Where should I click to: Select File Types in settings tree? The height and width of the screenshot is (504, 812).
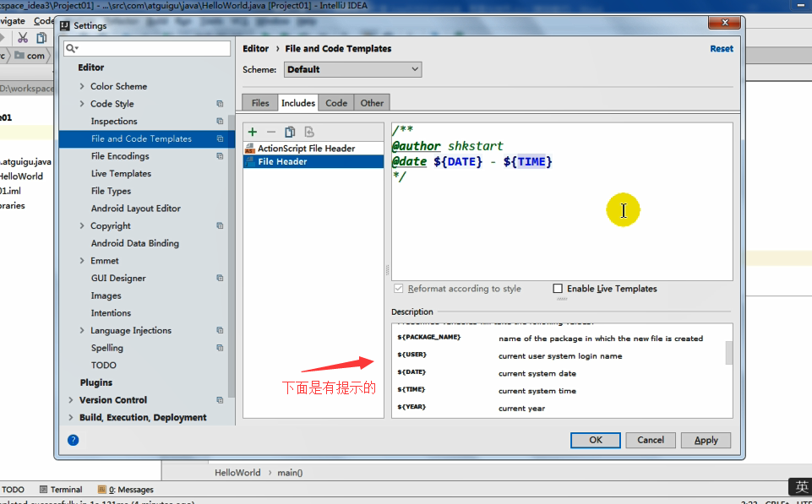[111, 191]
